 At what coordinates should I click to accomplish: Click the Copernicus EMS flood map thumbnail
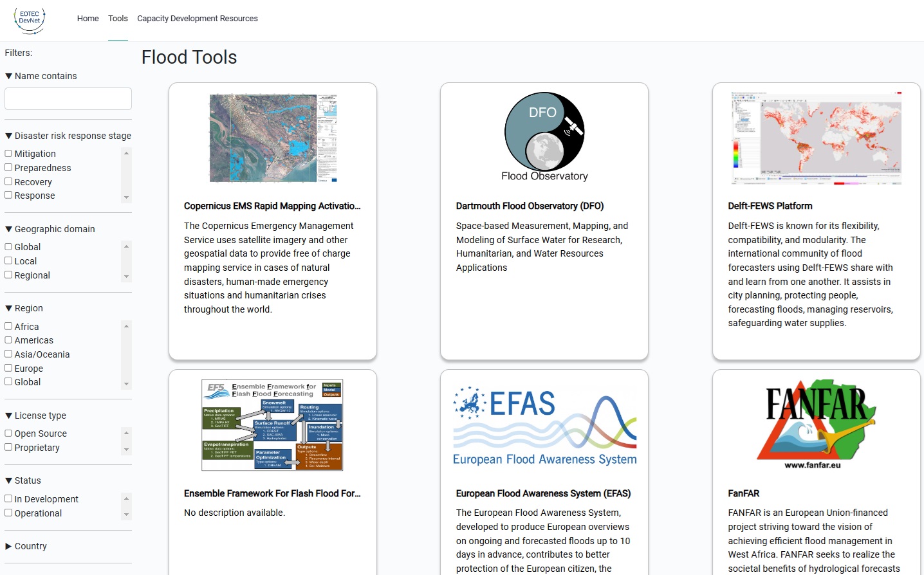pos(272,137)
